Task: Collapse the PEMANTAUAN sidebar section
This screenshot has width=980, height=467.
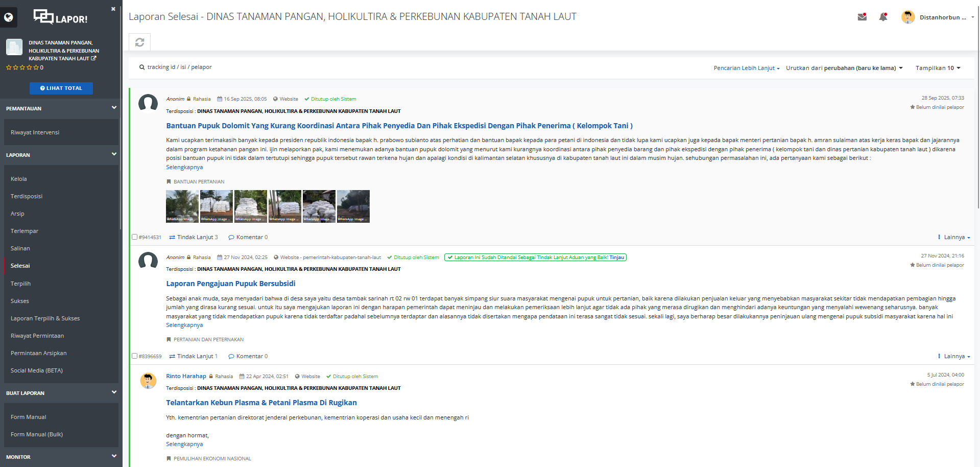Action: 114,108
